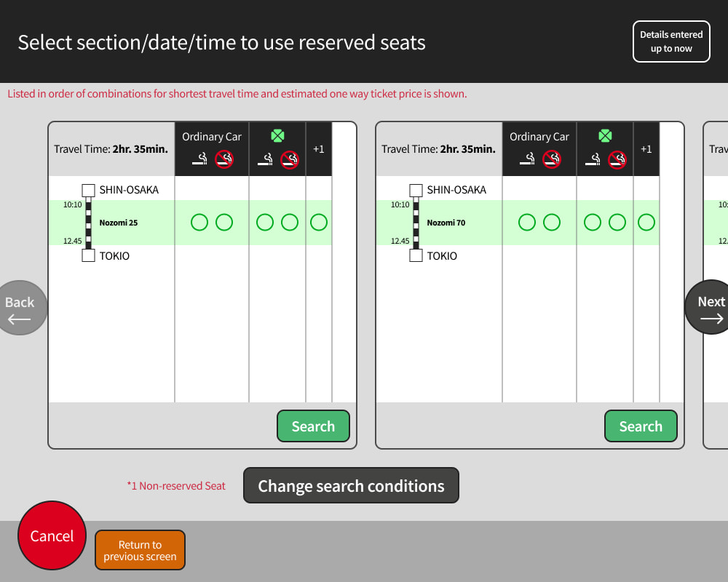Select Nozomi 70 Ordinary Car non-smoking seat circle
Screen dimensions: 728x582
[552, 223]
